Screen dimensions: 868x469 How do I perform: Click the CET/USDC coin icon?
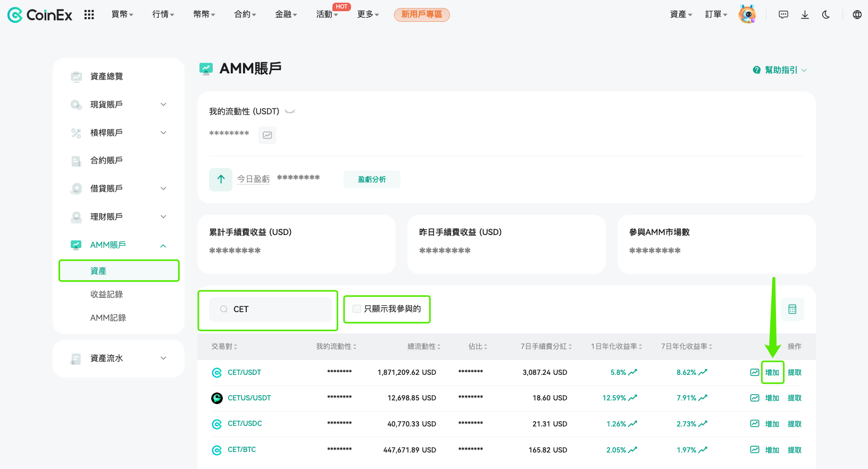tap(217, 424)
